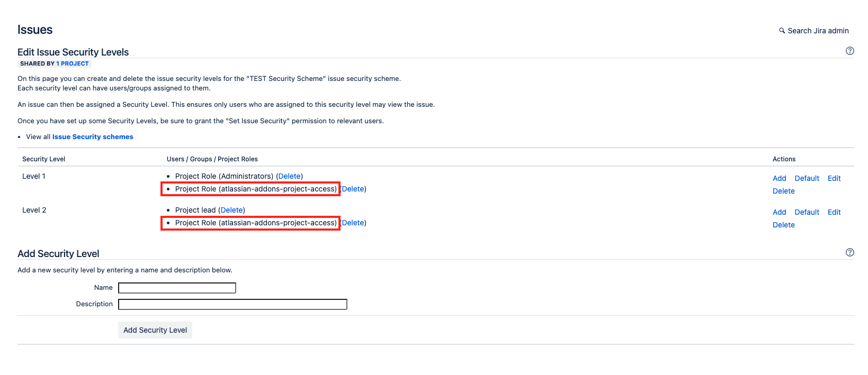Click the Search Jira admin magnifier icon

click(782, 31)
